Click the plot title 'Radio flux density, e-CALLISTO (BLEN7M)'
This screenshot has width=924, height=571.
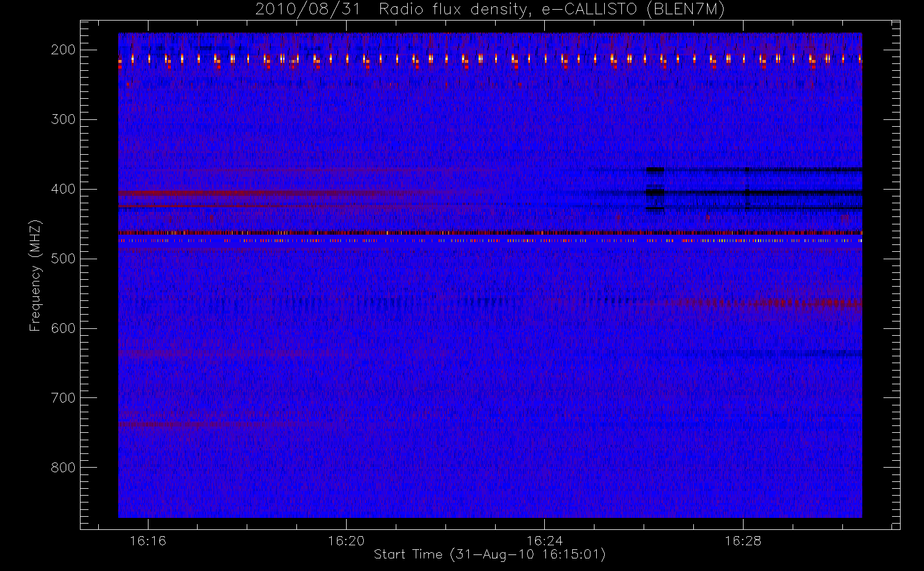point(552,10)
